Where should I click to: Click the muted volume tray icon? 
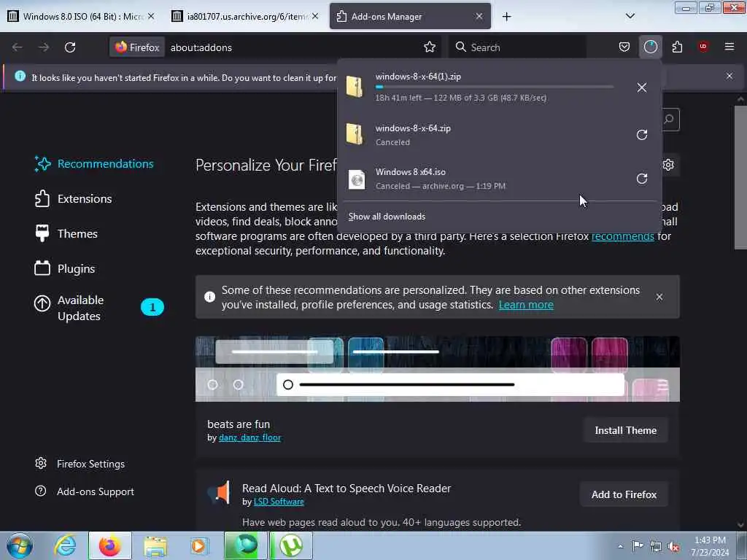(673, 546)
